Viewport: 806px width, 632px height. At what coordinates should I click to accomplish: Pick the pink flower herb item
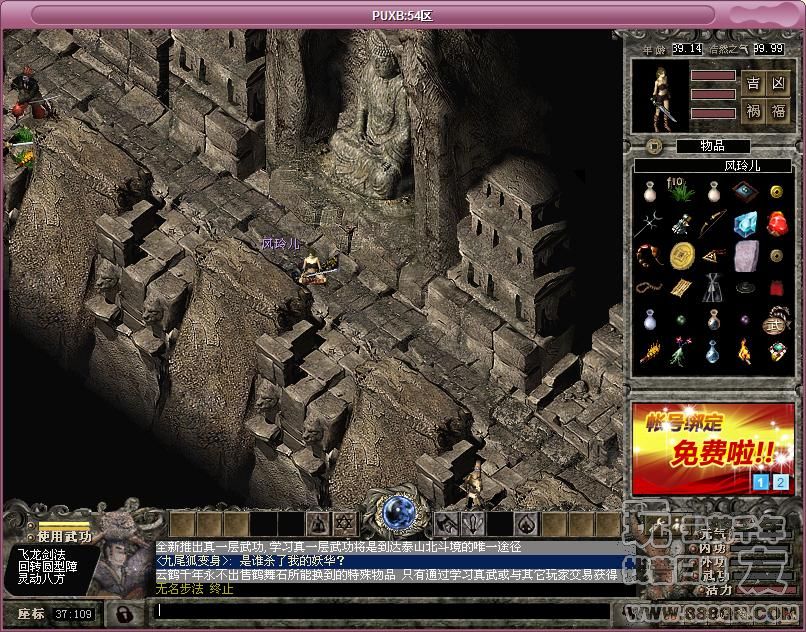(681, 352)
